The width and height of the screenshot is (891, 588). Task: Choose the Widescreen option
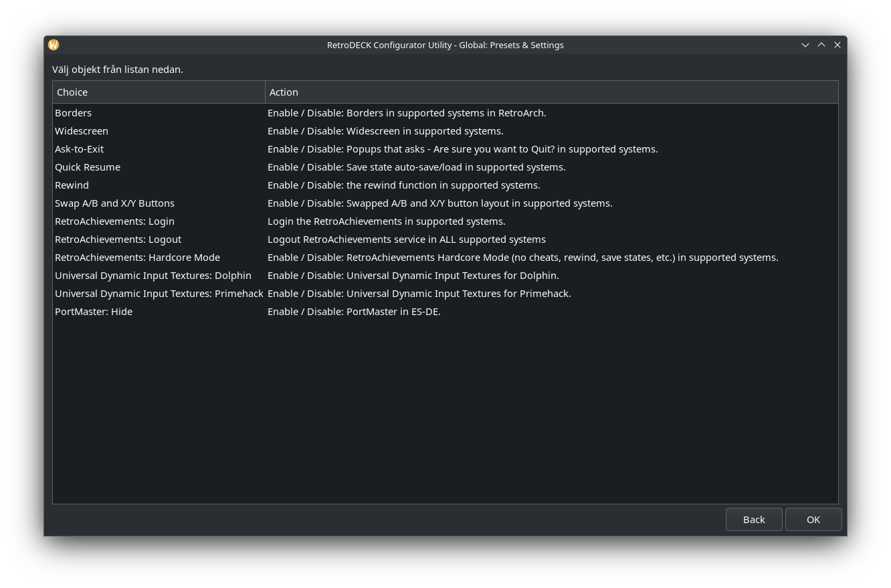[x=82, y=131]
